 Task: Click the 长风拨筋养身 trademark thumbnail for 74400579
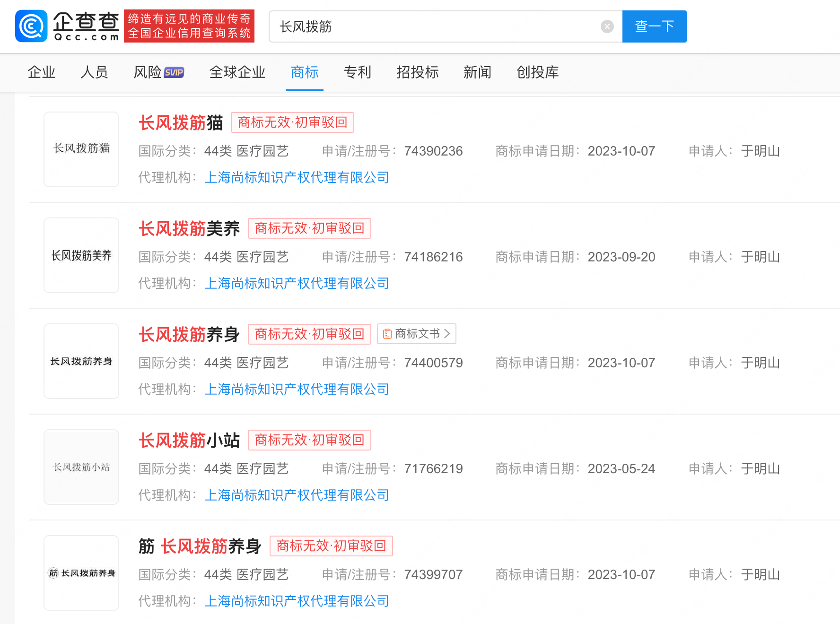click(81, 361)
